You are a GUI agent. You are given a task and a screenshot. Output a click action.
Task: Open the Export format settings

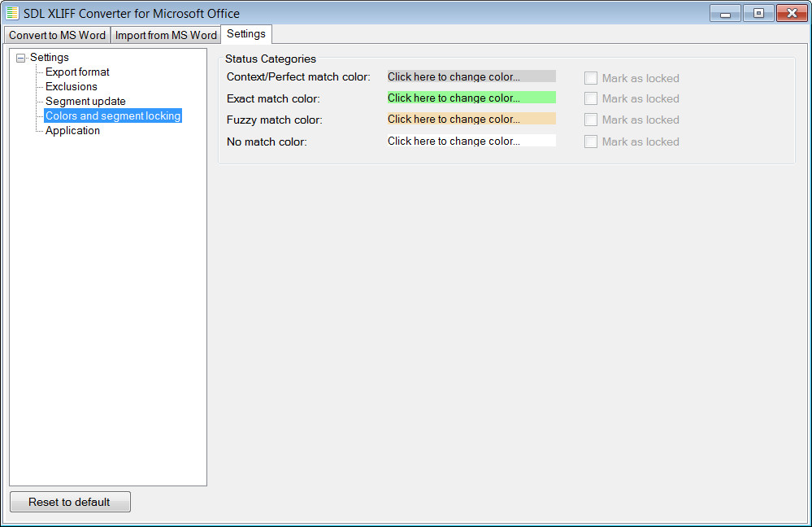tap(77, 72)
